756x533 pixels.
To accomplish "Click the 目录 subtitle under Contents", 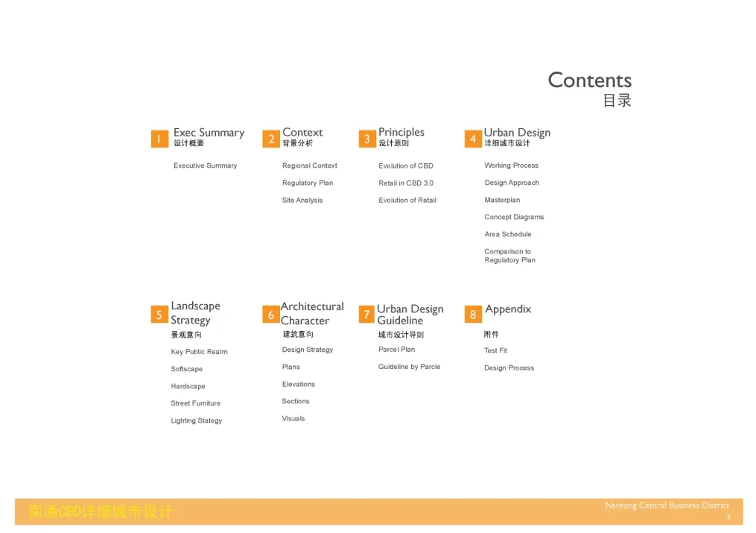I will tap(617, 101).
